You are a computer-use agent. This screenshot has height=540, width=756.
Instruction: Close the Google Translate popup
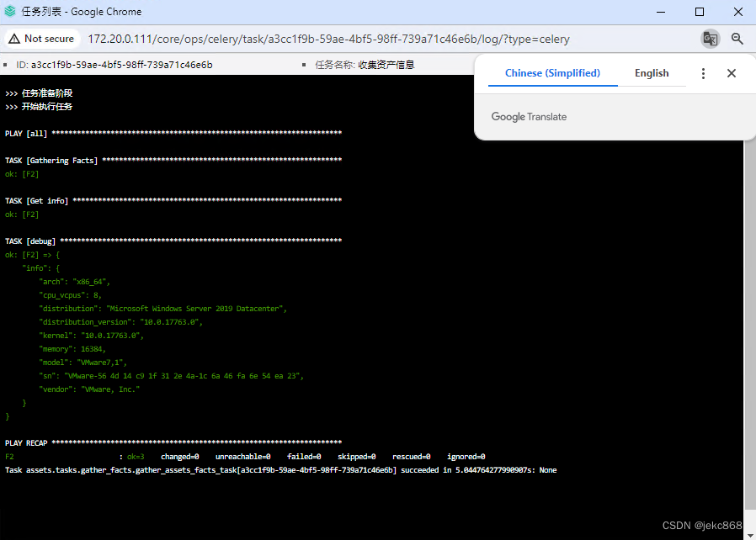(x=732, y=73)
